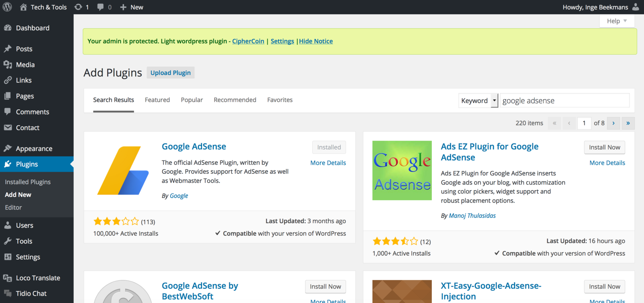
Task: Click the Media icon in sidebar
Action: (x=8, y=64)
